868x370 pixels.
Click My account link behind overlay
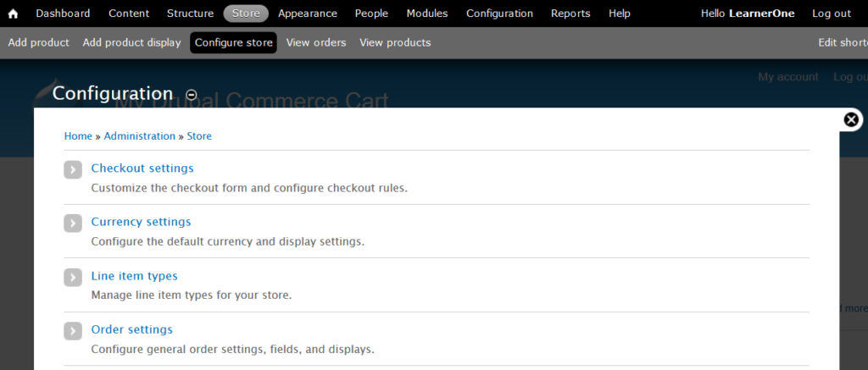pyautogui.click(x=788, y=77)
